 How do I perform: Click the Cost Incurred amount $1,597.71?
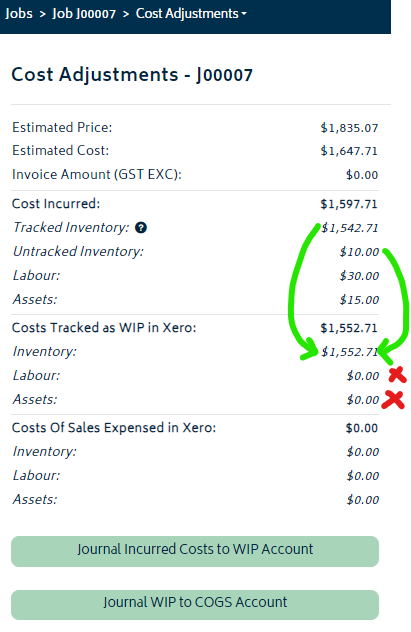pos(349,204)
